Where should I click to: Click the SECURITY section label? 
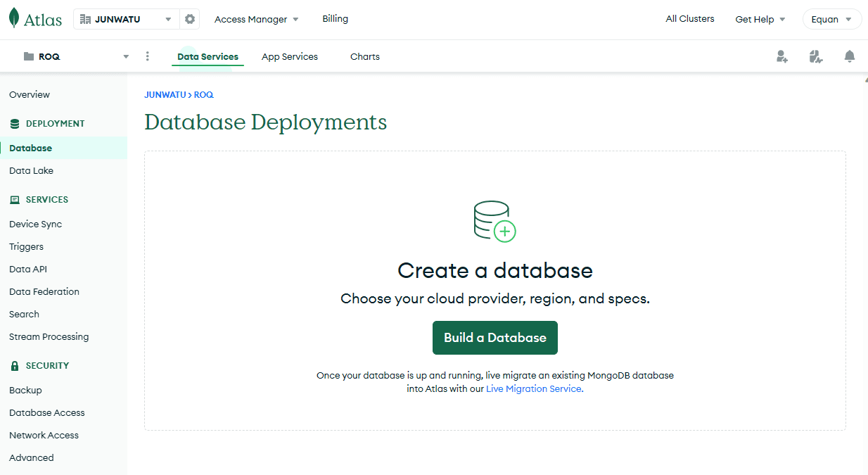(x=47, y=366)
